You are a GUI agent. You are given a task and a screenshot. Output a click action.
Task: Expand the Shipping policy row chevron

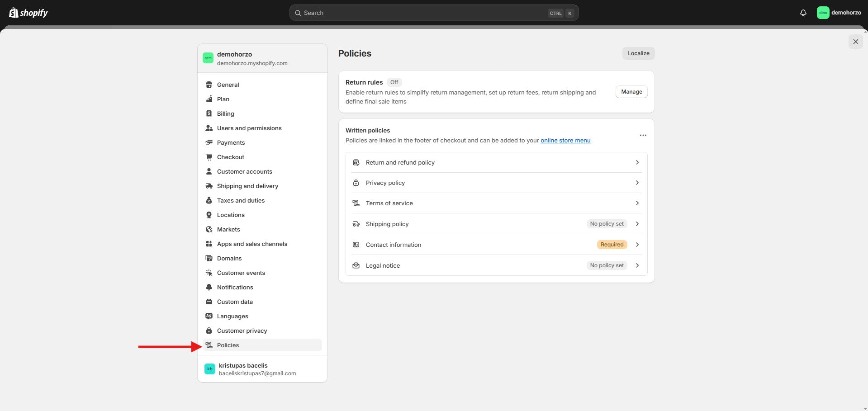tap(637, 224)
